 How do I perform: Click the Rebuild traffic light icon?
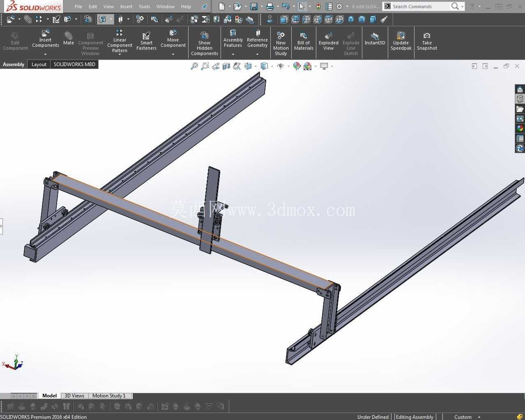(318, 7)
